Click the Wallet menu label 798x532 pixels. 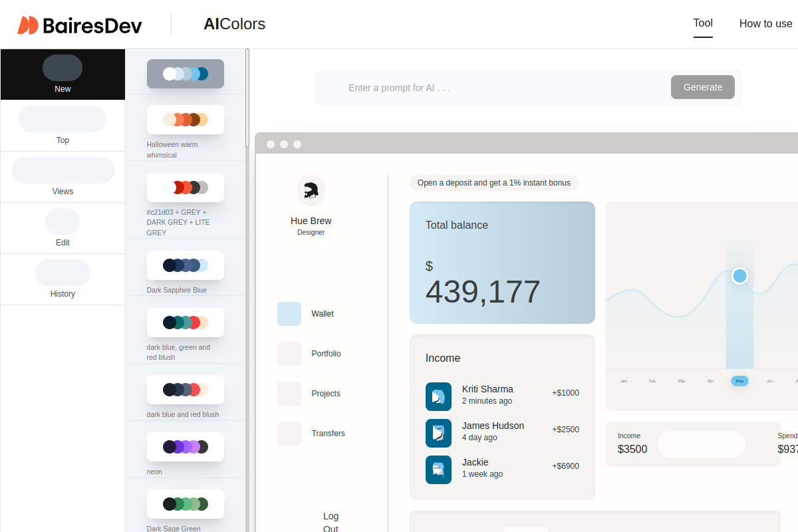[323, 314]
